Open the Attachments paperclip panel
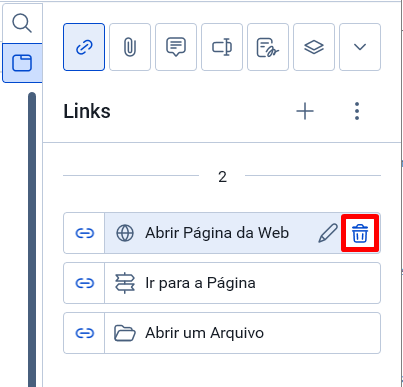 pyautogui.click(x=130, y=47)
